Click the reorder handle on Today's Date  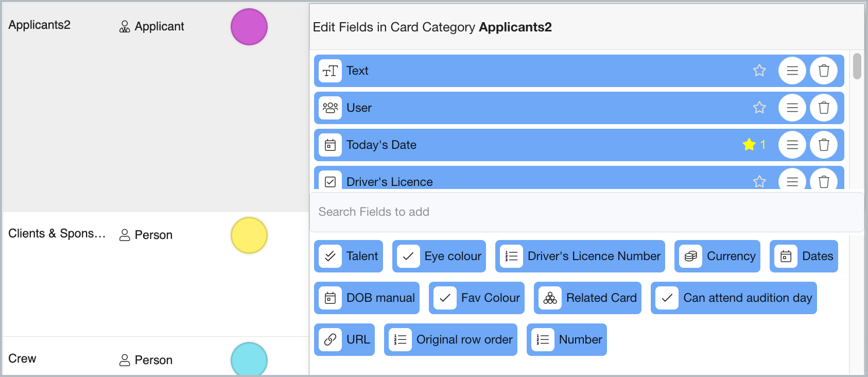pos(792,145)
